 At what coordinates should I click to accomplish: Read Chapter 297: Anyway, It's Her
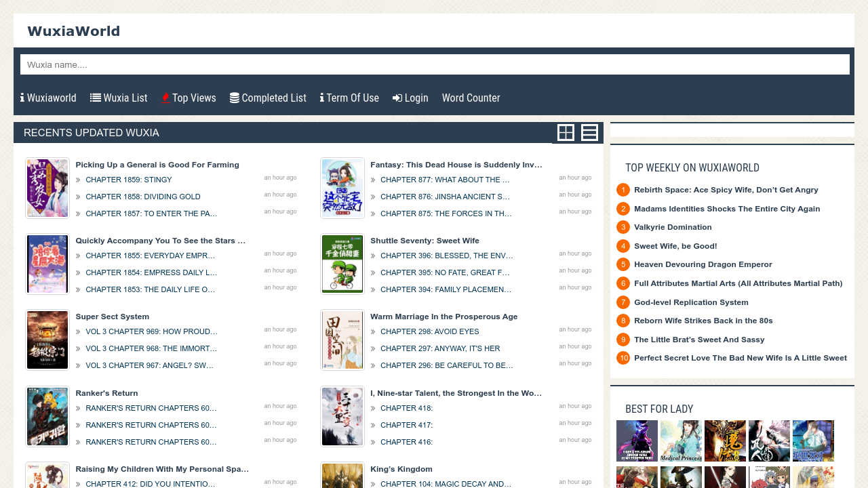[x=440, y=348]
